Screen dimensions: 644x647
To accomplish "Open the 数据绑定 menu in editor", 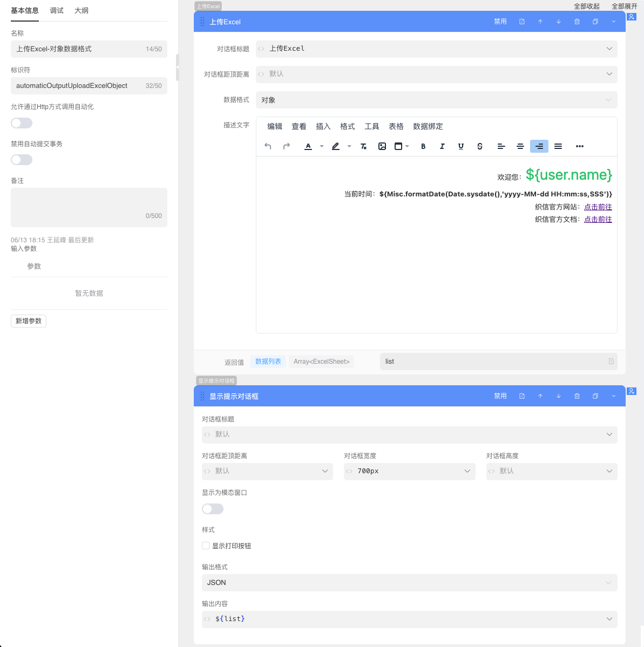I will pyautogui.click(x=428, y=126).
